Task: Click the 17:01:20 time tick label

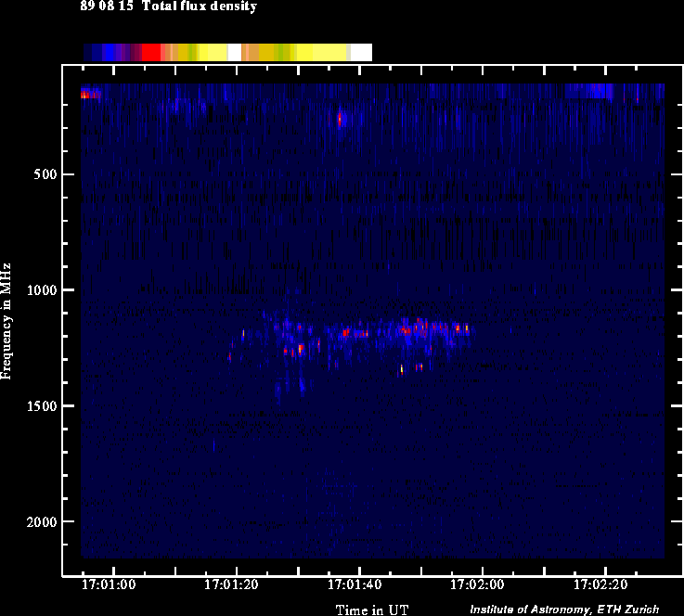Action: [231, 584]
